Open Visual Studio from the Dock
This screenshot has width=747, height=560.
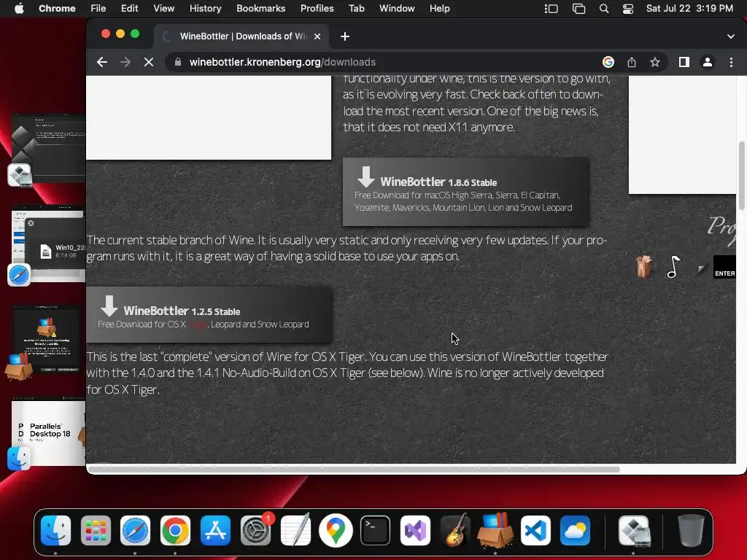(415, 531)
